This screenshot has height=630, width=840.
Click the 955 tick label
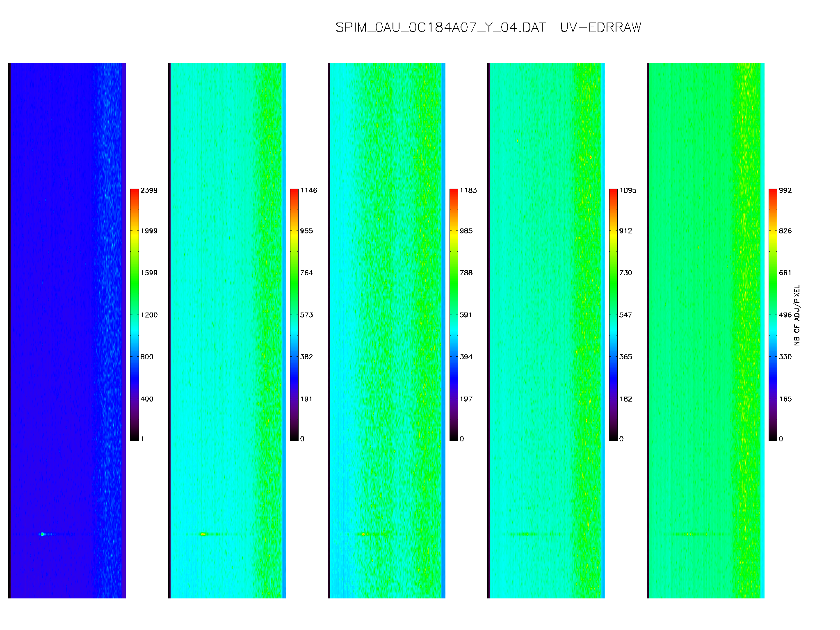pyautogui.click(x=306, y=231)
